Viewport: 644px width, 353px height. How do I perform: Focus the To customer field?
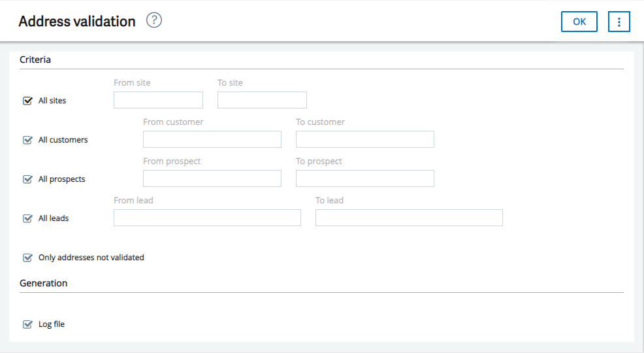click(x=364, y=139)
